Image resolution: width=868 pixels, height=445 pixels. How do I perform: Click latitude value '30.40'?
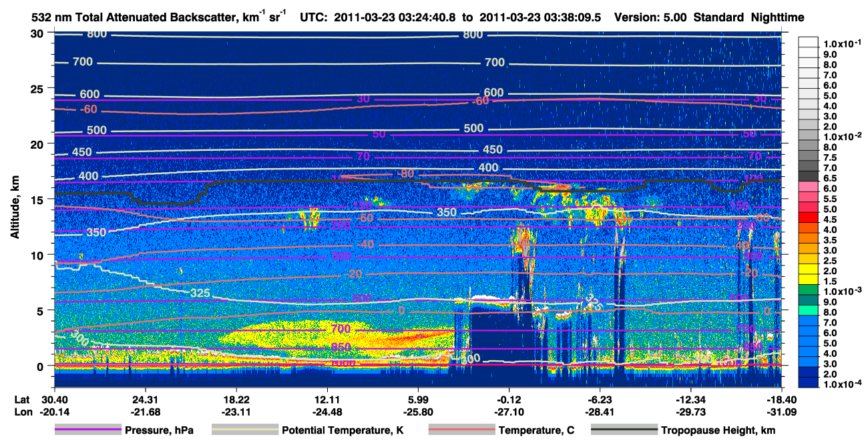click(x=53, y=400)
